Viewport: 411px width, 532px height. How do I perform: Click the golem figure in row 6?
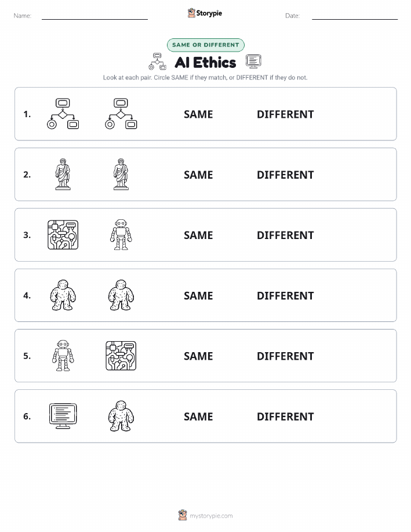pyautogui.click(x=121, y=416)
